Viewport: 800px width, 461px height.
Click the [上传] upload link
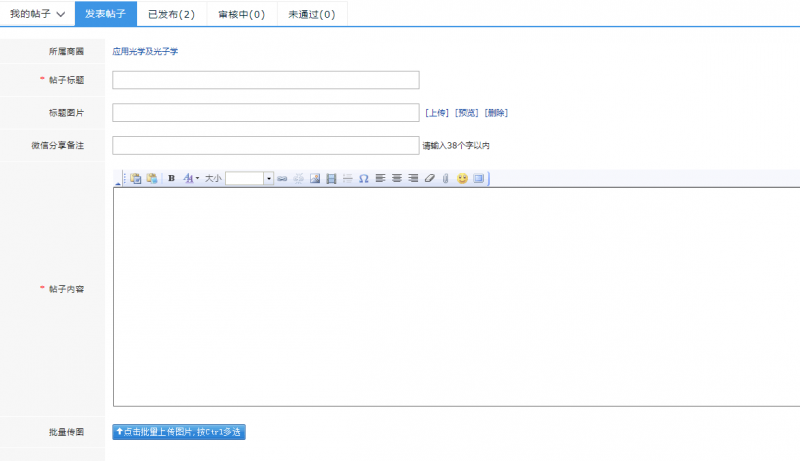click(436, 113)
